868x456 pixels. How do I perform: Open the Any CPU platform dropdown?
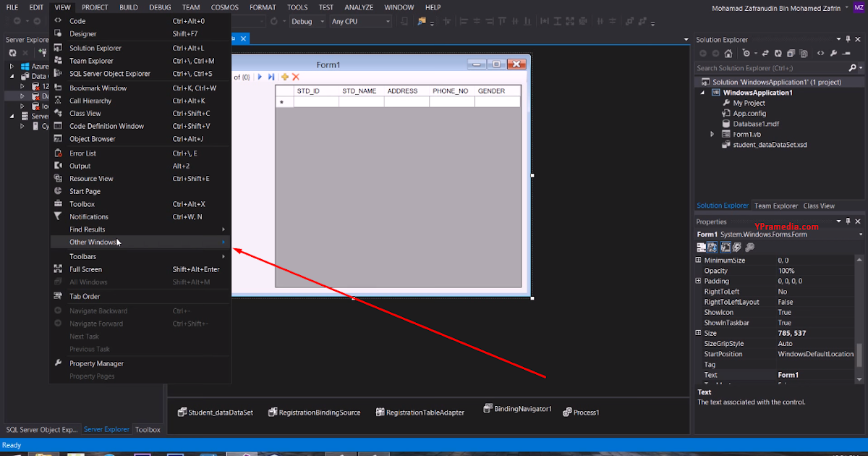(x=360, y=21)
